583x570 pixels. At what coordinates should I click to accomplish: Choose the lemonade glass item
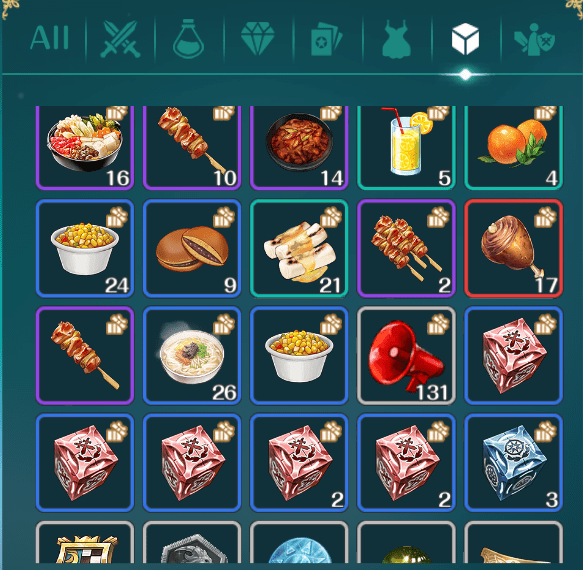pyautogui.click(x=406, y=148)
